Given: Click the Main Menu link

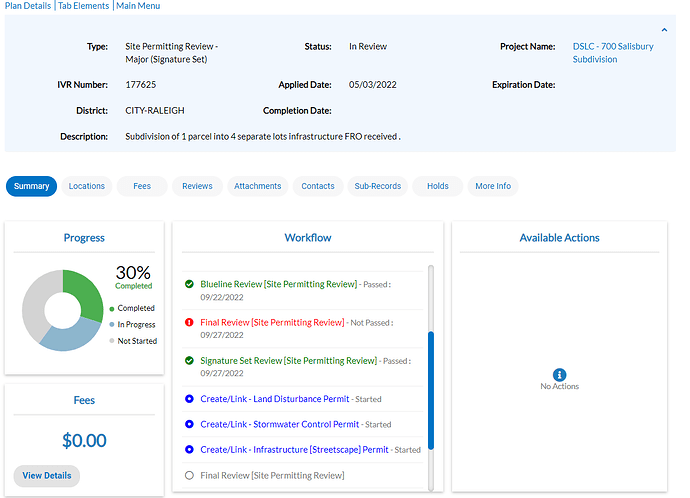Looking at the screenshot, I should [x=138, y=6].
